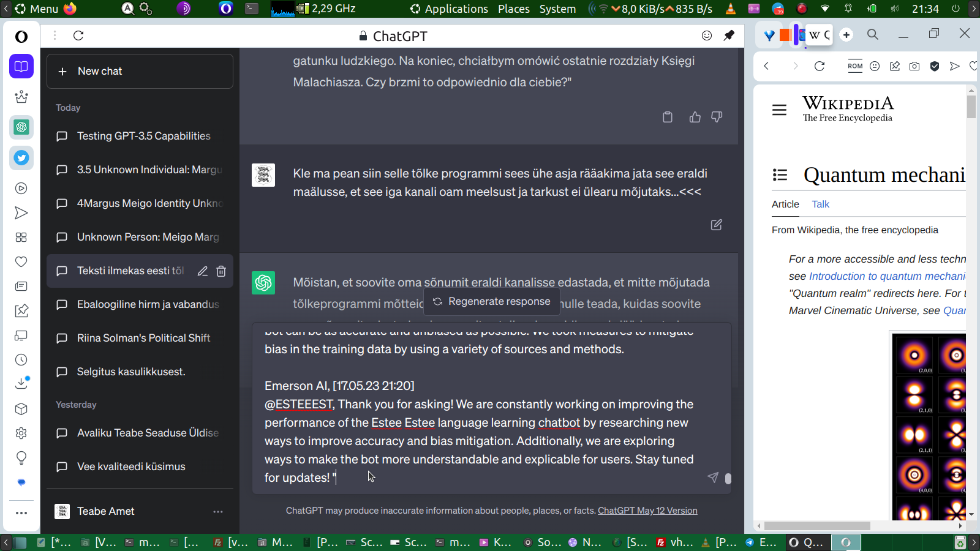Image resolution: width=980 pixels, height=551 pixels.
Task: Open the Wikipedia hamburger main menu
Action: click(779, 110)
